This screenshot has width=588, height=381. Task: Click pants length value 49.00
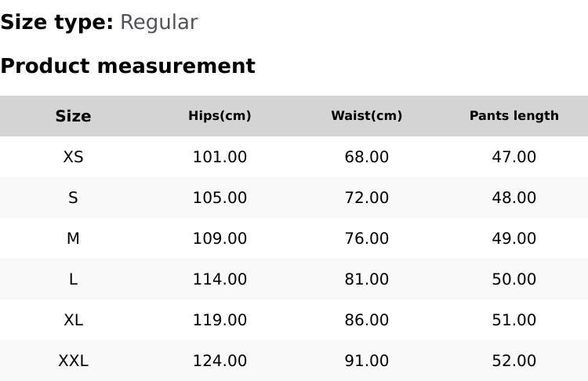514,238
